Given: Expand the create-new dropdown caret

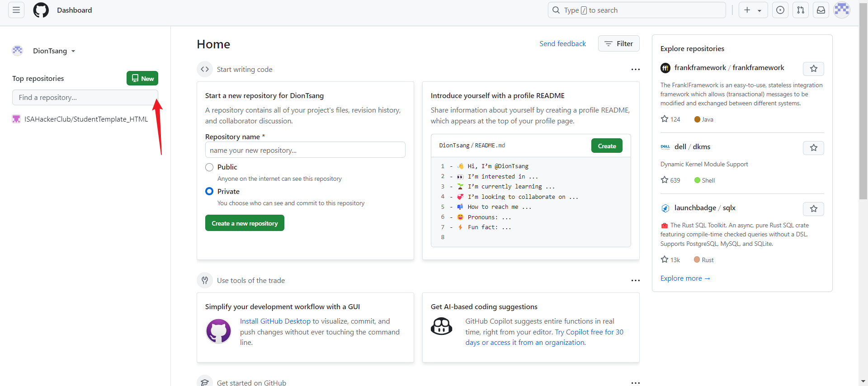Looking at the screenshot, I should [760, 10].
